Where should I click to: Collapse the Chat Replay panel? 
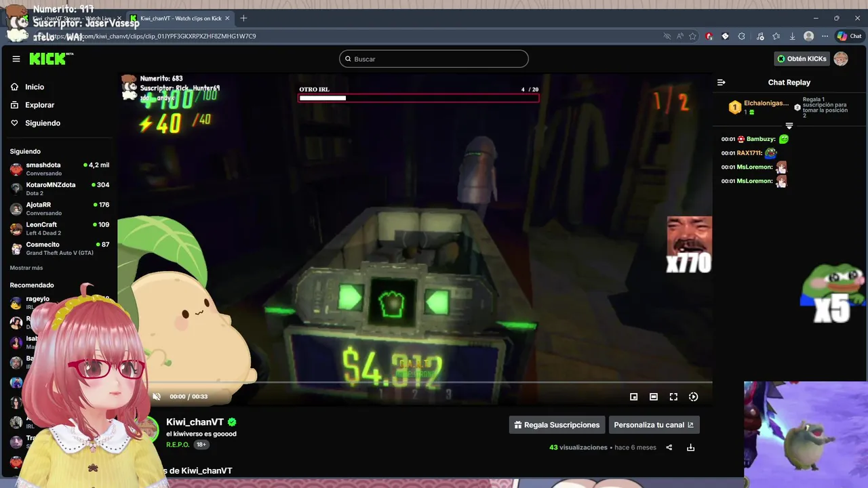tap(721, 82)
